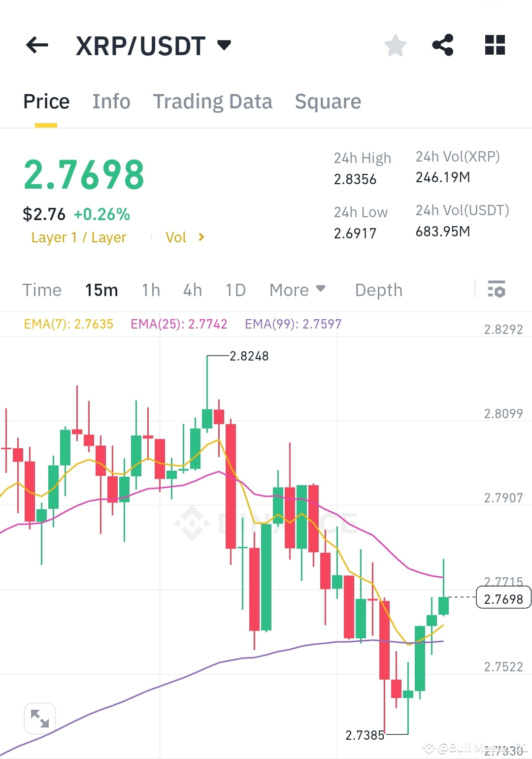
Task: Share the XRP/USDT chart
Action: point(443,45)
